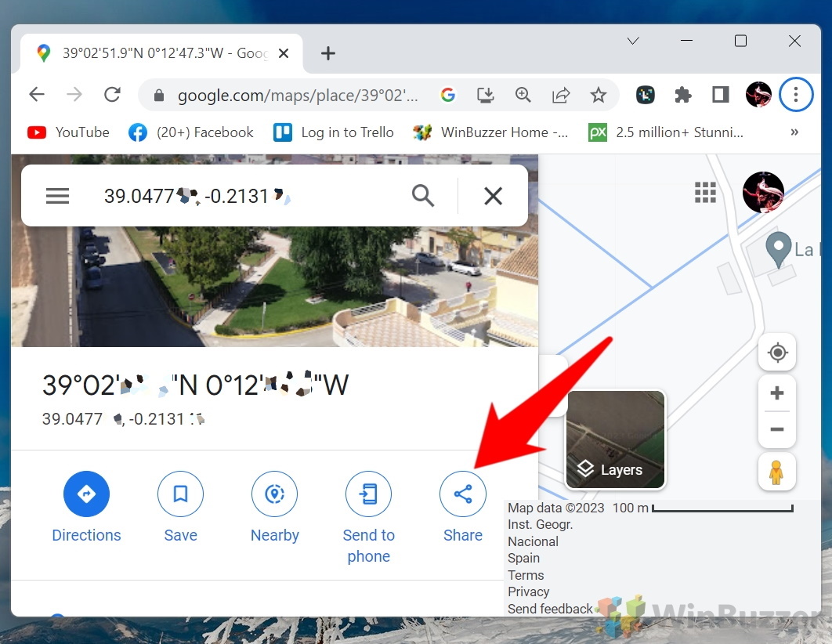Send location to phone icon
Screen dimensions: 832x644
tap(369, 494)
